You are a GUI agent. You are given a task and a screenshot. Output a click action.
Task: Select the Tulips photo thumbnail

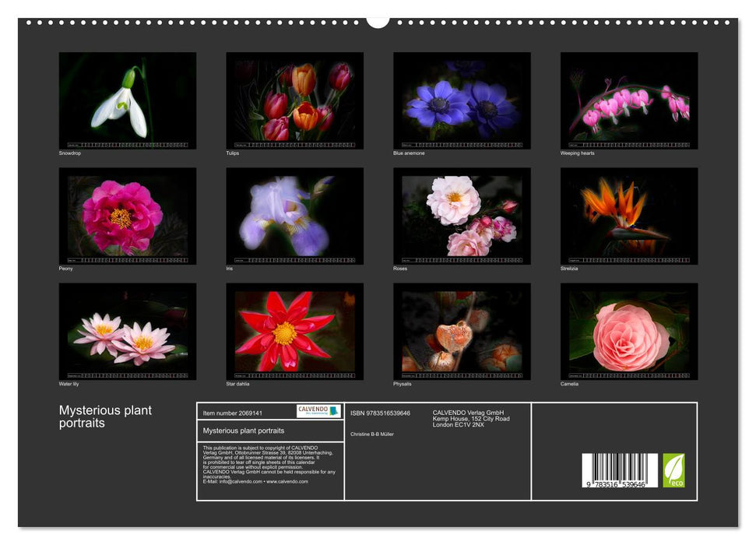294,100
